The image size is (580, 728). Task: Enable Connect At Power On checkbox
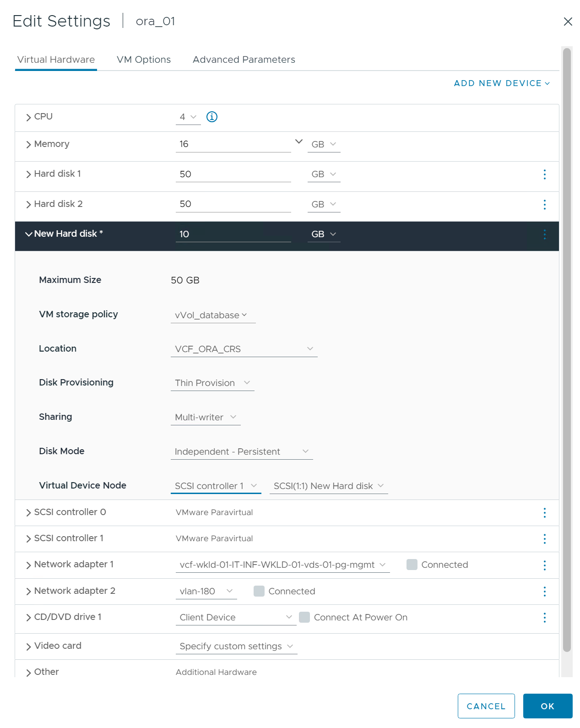(x=304, y=617)
